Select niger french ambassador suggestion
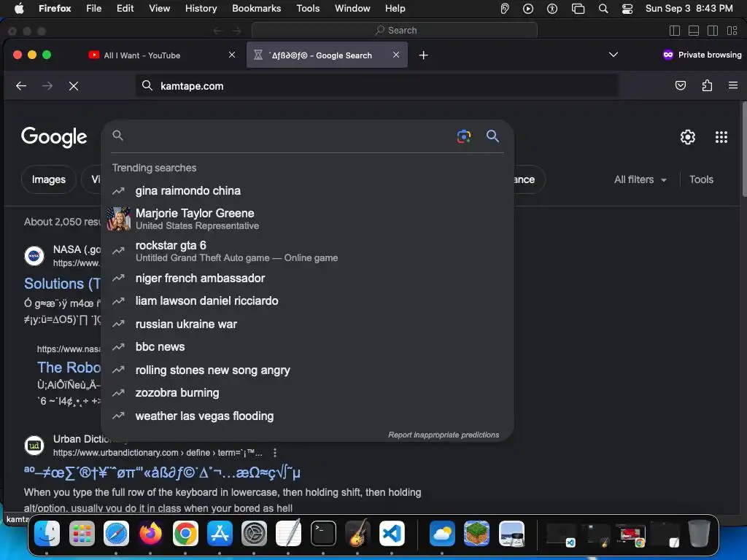This screenshot has width=747, height=560. coord(307,278)
